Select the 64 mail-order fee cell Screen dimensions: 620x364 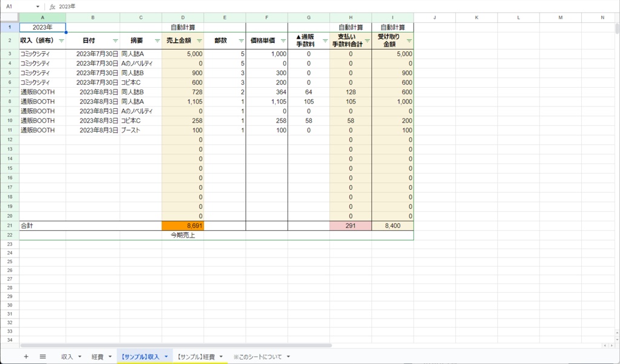click(309, 92)
